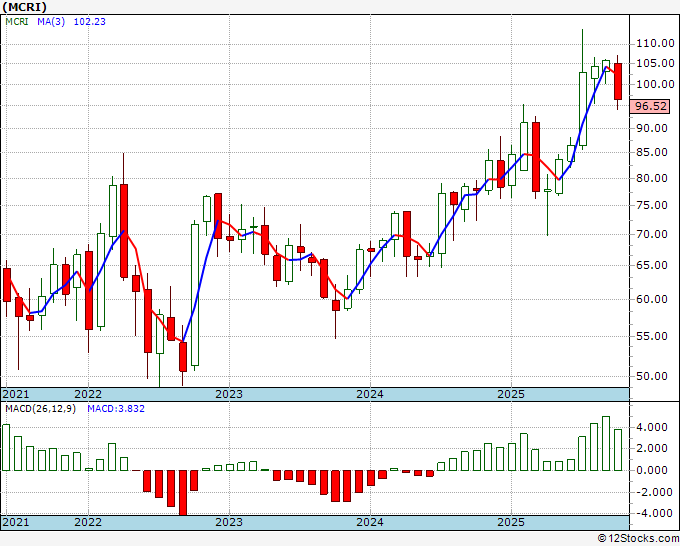The width and height of the screenshot is (680, 546).
Task: Click 2022 on the price chart timeline
Action: [x=88, y=394]
